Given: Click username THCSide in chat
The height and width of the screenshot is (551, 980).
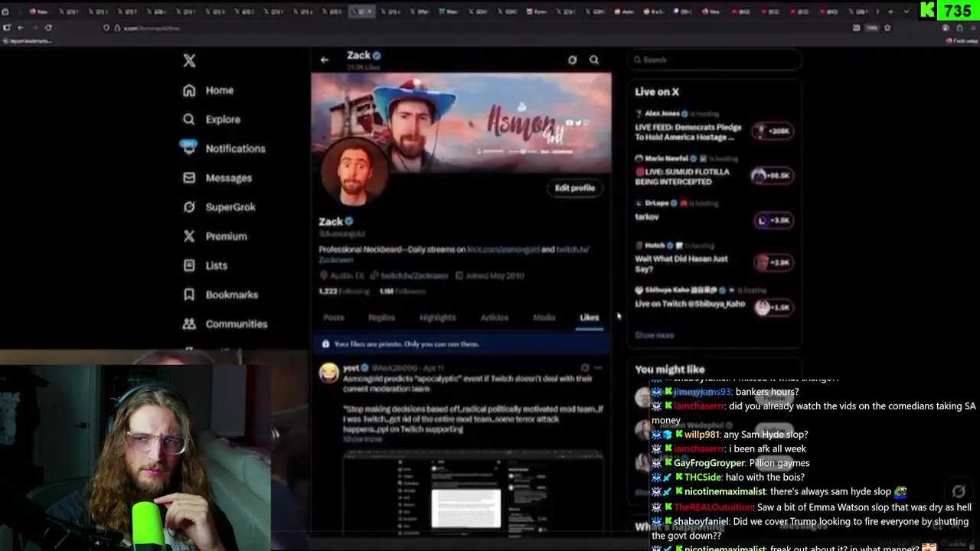Looking at the screenshot, I should tap(703, 478).
